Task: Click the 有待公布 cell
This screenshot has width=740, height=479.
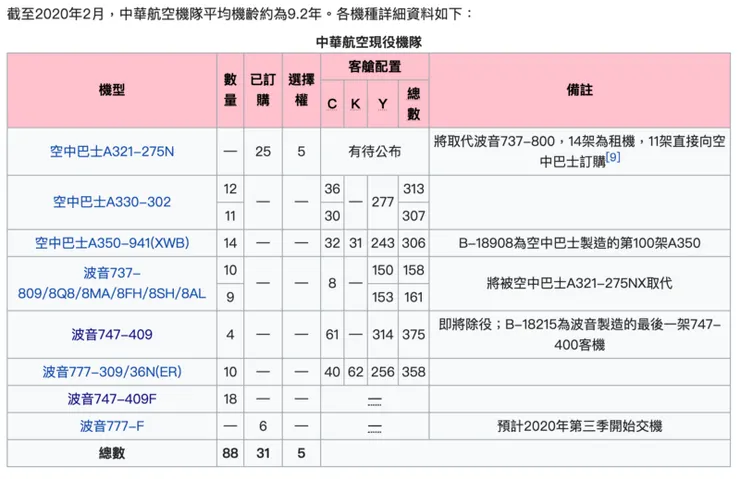Action: point(375,151)
